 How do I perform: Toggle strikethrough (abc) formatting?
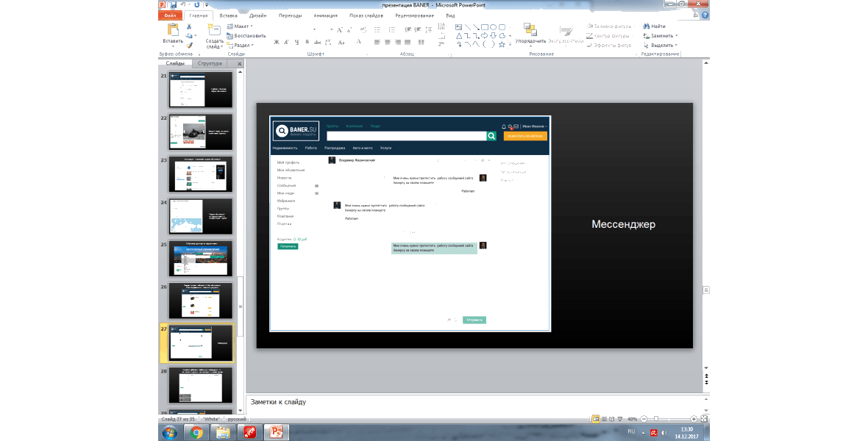coord(317,42)
